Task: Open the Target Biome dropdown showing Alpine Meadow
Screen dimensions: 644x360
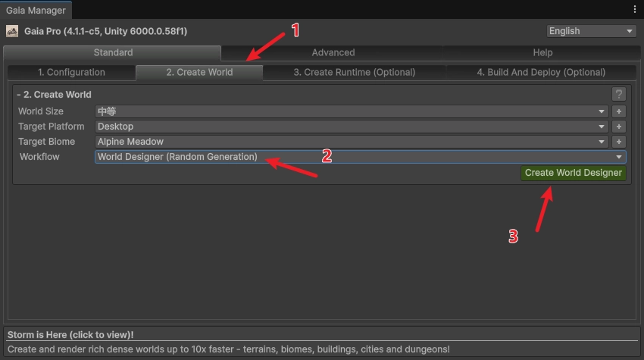Action: click(x=352, y=142)
